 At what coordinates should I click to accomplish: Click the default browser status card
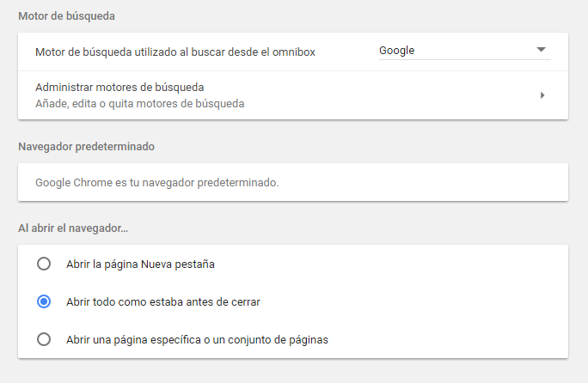click(293, 182)
